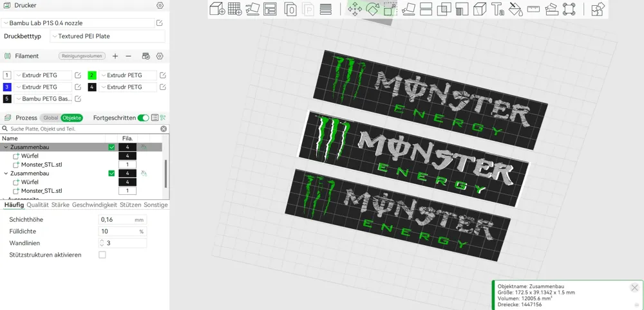Clear the object search field
The image size is (644, 310).
tap(164, 129)
